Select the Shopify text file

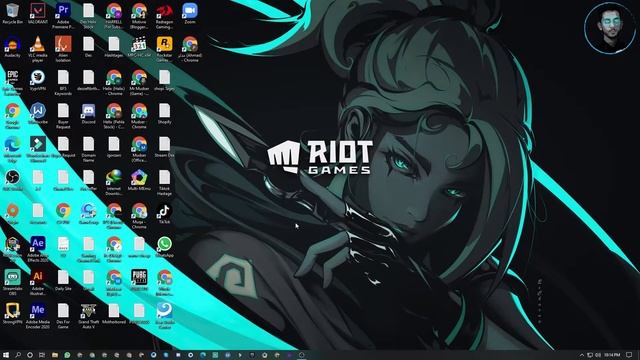point(164,113)
